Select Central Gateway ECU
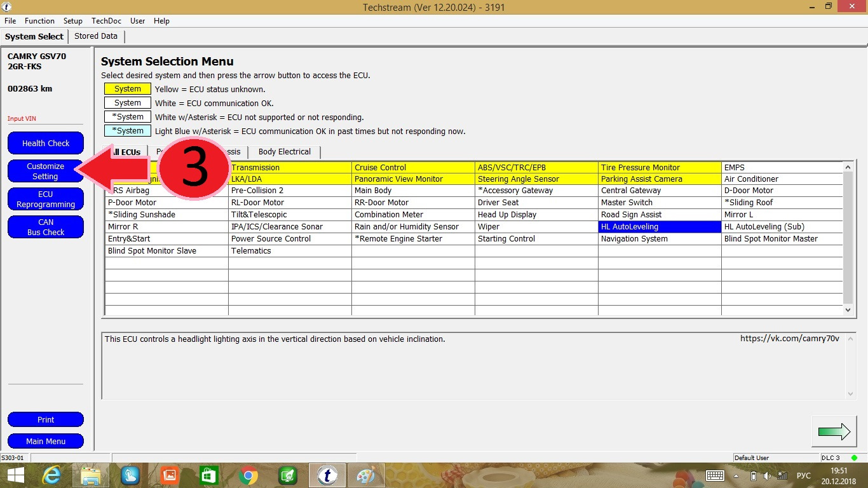This screenshot has width=868, height=488. pos(660,191)
